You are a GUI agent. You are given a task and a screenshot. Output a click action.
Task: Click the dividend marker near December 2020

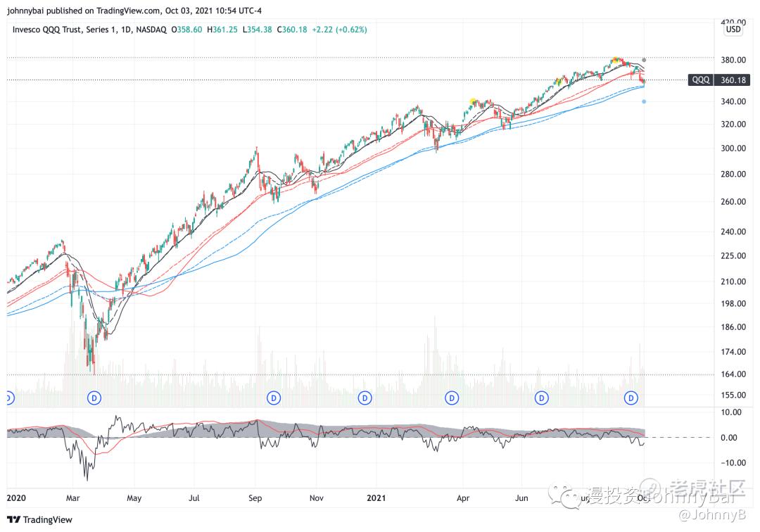coord(365,398)
